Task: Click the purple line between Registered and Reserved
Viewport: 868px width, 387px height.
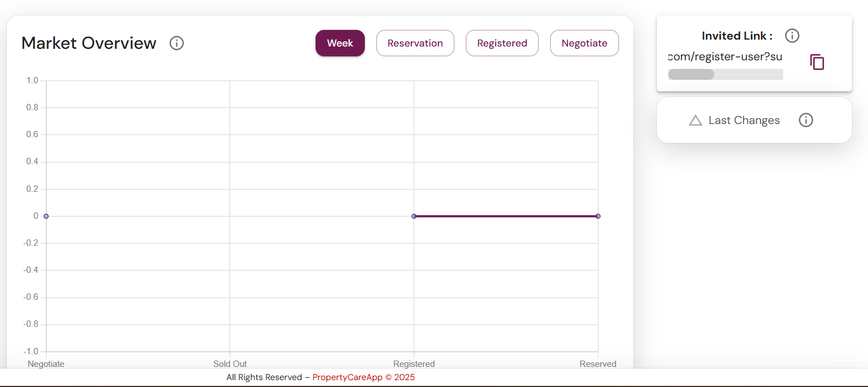Action: coord(505,216)
